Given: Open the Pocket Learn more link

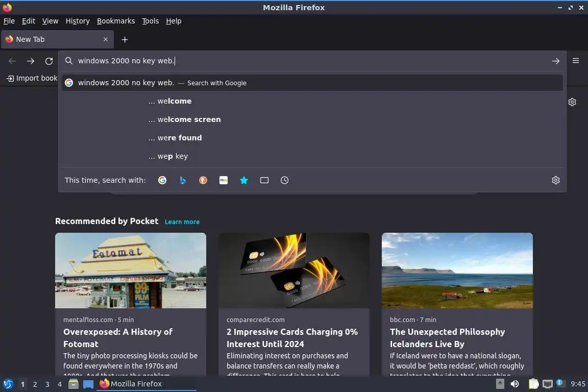Looking at the screenshot, I should [x=182, y=222].
